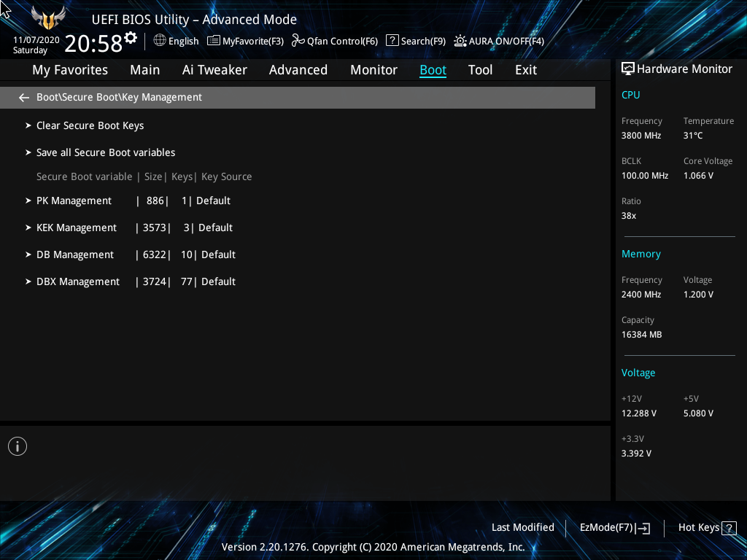This screenshot has height=560, width=747.
Task: Click the 11/07/2020 date
Action: [x=36, y=40]
